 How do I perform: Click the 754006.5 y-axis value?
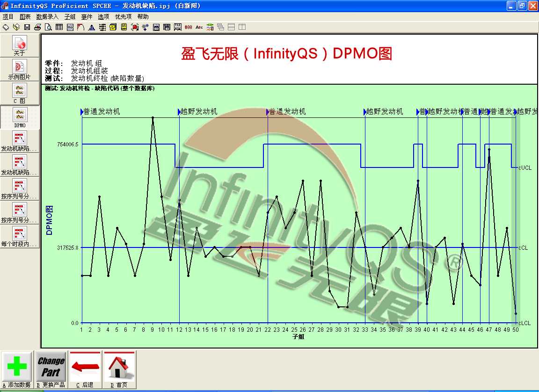[x=68, y=144]
